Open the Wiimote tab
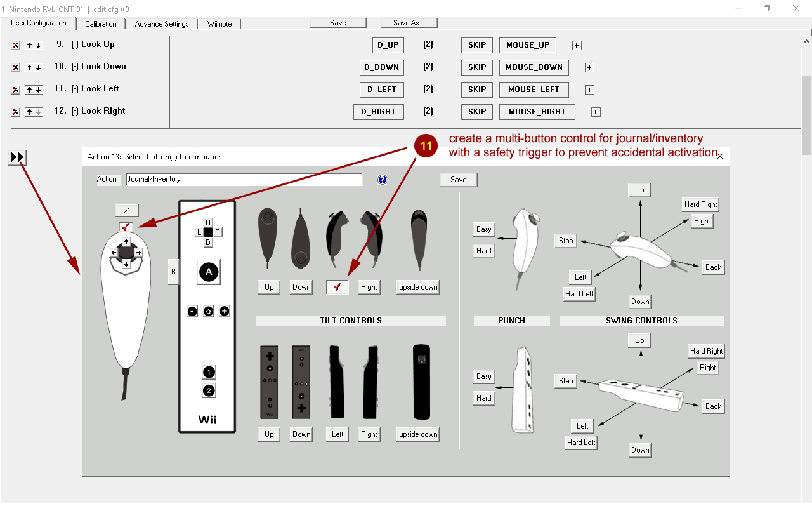This screenshot has width=812, height=506. coord(219,24)
